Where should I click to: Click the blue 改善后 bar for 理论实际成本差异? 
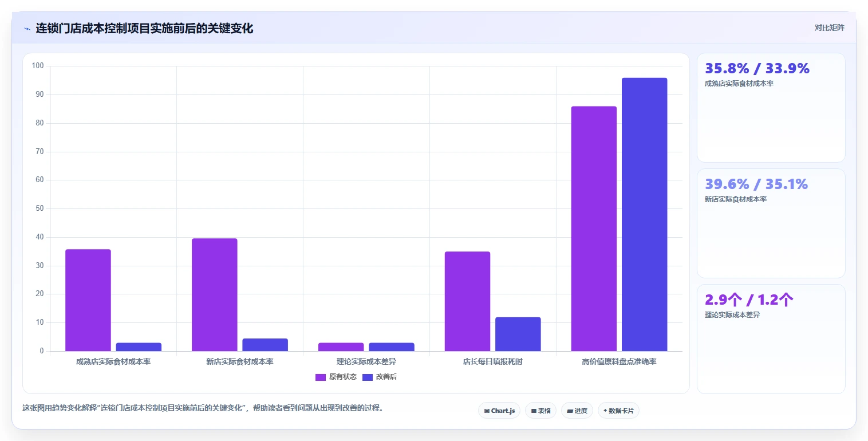(x=392, y=347)
